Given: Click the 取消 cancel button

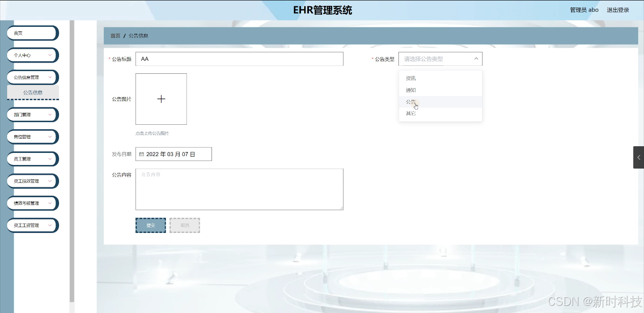Looking at the screenshot, I should point(184,225).
